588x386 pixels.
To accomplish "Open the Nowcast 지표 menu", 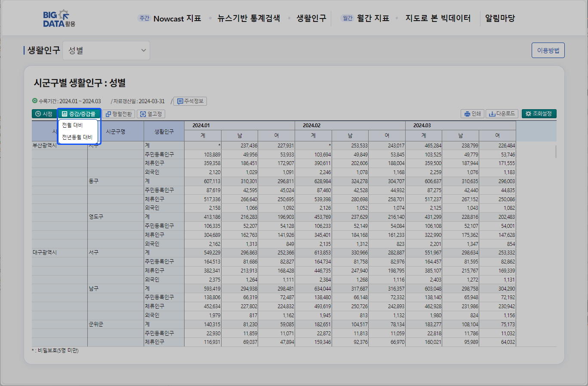I will (177, 18).
